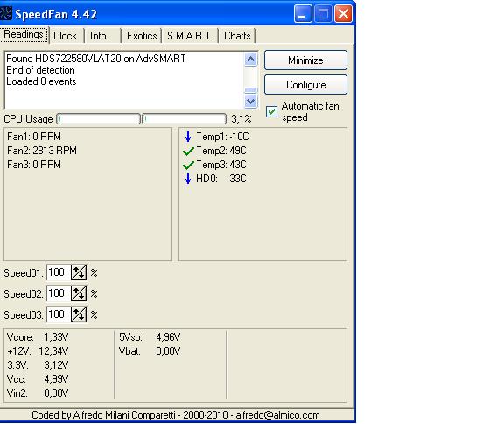This screenshot has height=424, width=504.
Task: Click the 'Vbat: 0,00V' voltage reading
Action: 150,351
